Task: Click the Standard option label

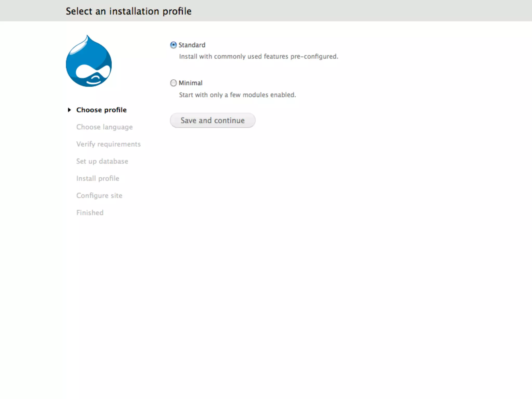Action: (192, 45)
